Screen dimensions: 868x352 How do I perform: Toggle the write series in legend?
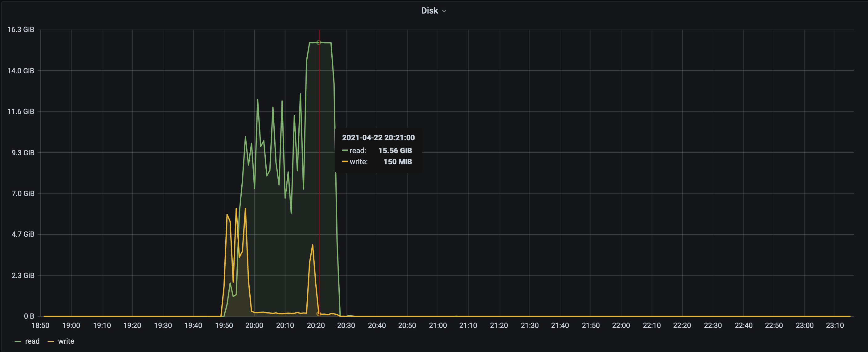66,341
